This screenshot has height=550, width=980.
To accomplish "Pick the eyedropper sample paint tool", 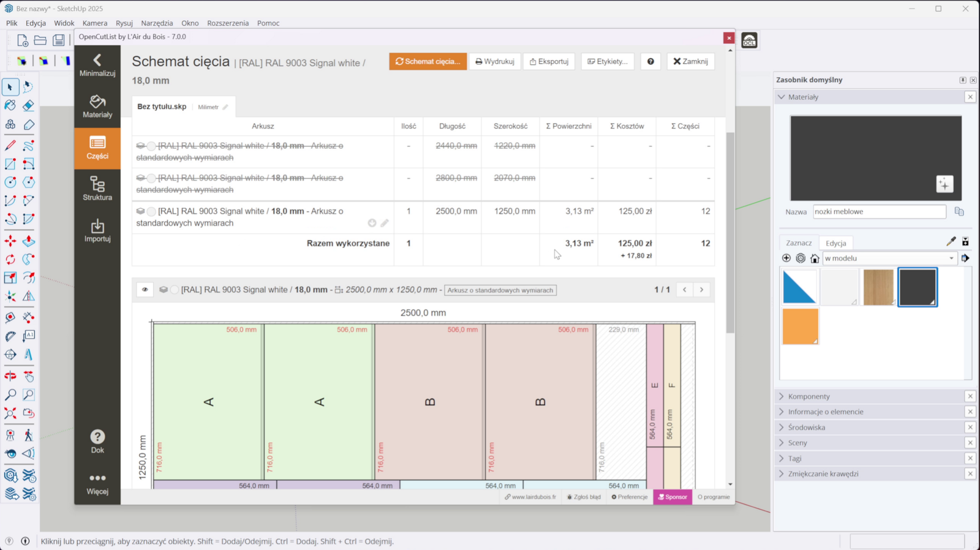I will [x=951, y=242].
